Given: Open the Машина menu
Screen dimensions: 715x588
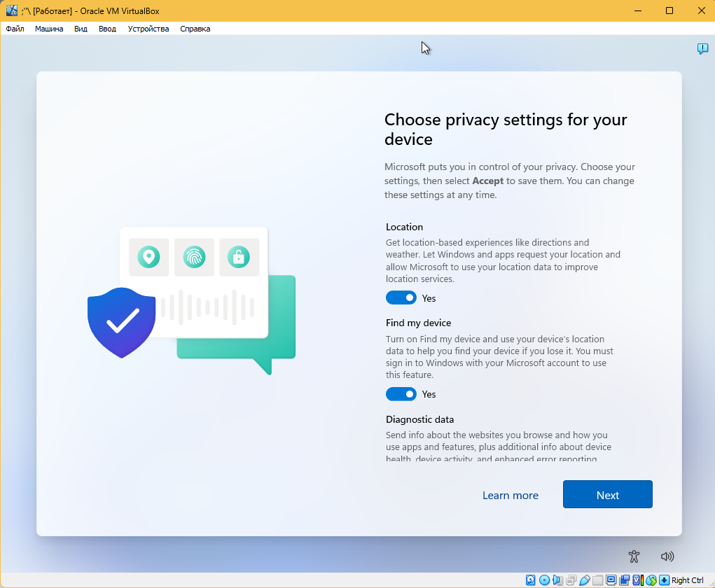Looking at the screenshot, I should tap(49, 29).
